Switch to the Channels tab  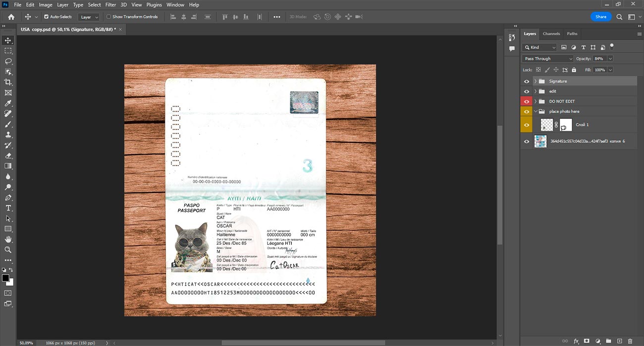[551, 34]
